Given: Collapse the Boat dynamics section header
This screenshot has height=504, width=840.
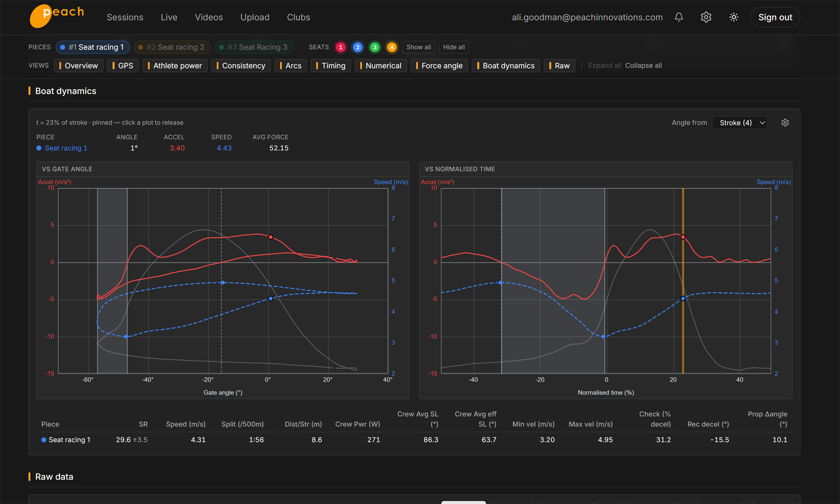Looking at the screenshot, I should coord(66,91).
